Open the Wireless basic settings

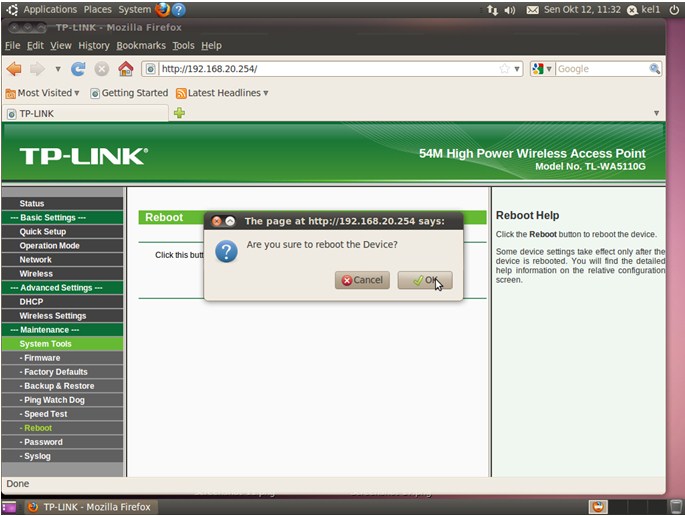click(x=62, y=274)
